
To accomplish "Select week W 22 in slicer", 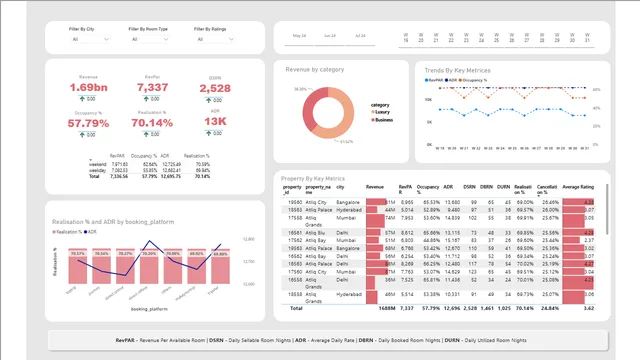I will [451, 38].
